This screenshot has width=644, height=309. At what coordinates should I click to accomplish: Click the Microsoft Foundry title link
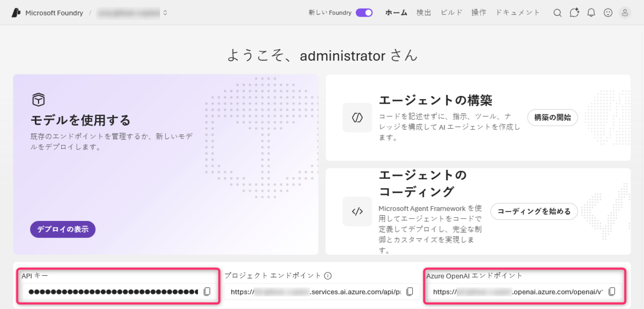[54, 13]
